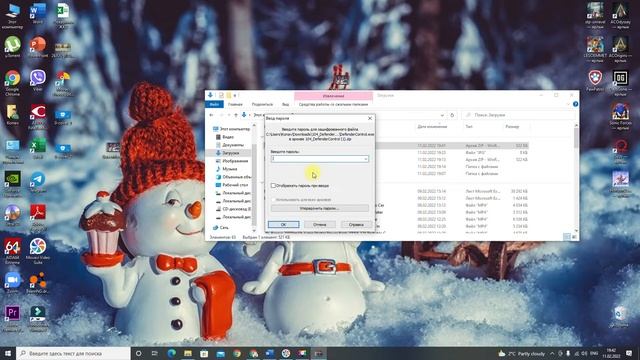Open address bar history dropdown
Screen dimensions: 640x360
(442, 115)
